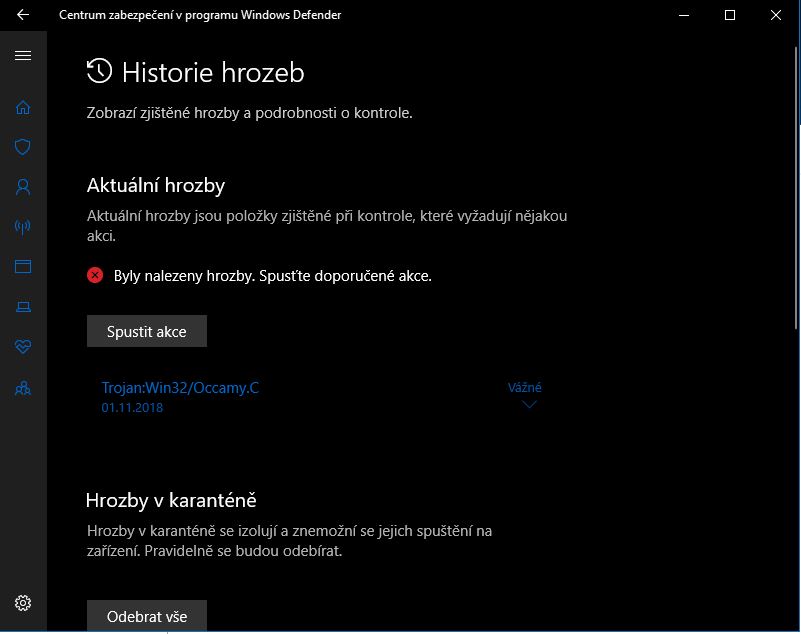This screenshot has height=634, width=801.
Task: Open Settings gear icon in sidebar
Action: (x=23, y=603)
